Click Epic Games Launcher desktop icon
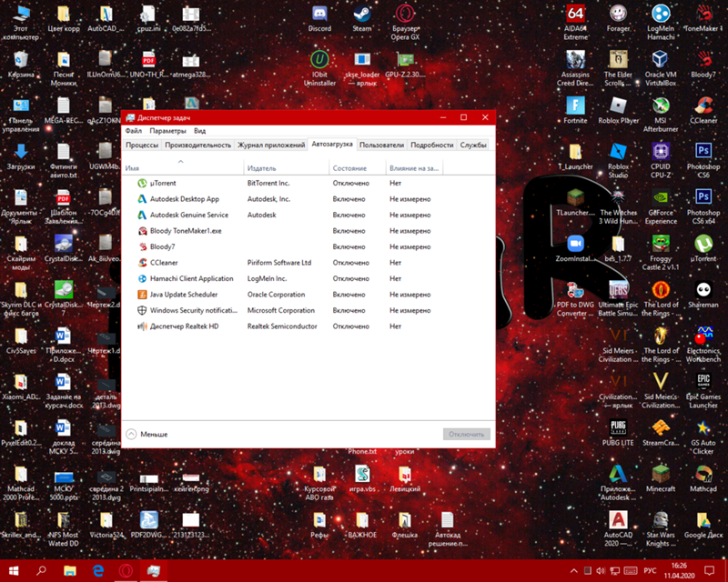 tap(703, 382)
